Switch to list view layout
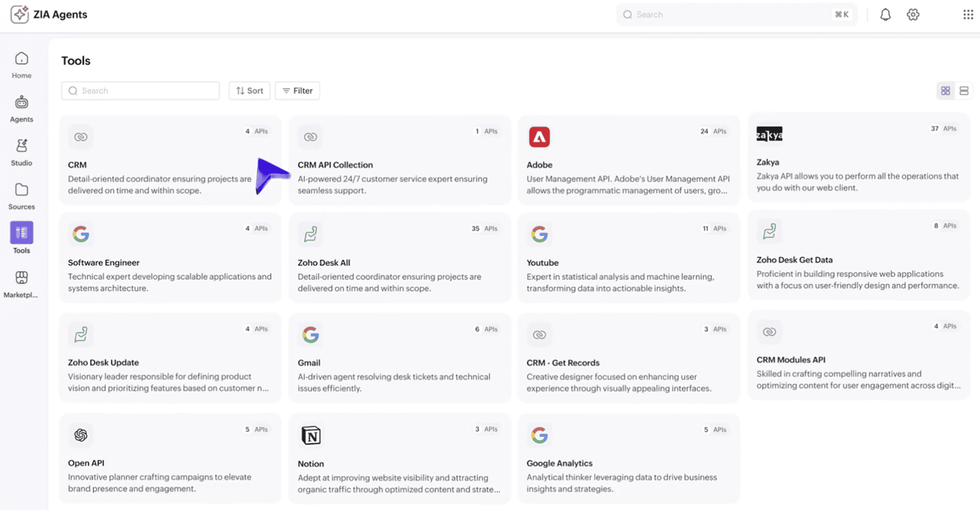980x510 pixels. point(963,91)
